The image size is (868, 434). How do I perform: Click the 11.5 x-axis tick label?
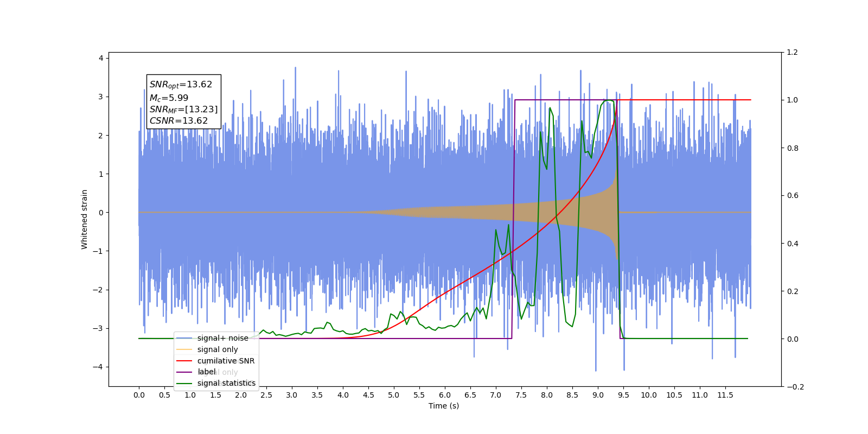pos(725,395)
